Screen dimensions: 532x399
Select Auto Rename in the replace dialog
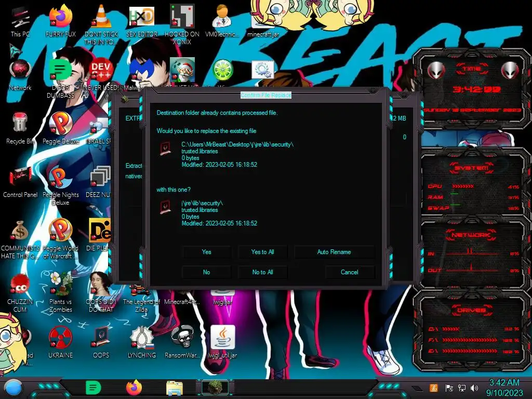[x=334, y=252]
